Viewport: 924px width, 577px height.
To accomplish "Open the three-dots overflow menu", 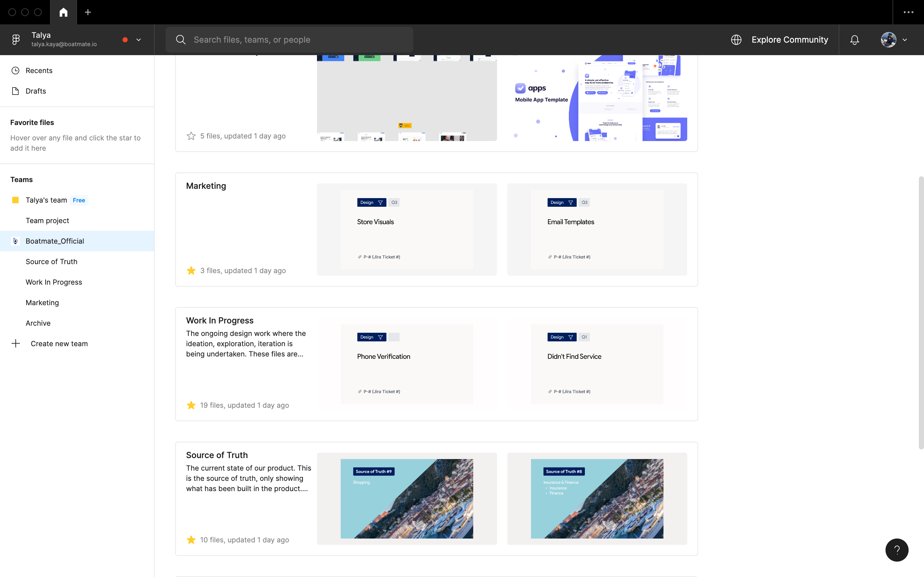I will click(908, 12).
